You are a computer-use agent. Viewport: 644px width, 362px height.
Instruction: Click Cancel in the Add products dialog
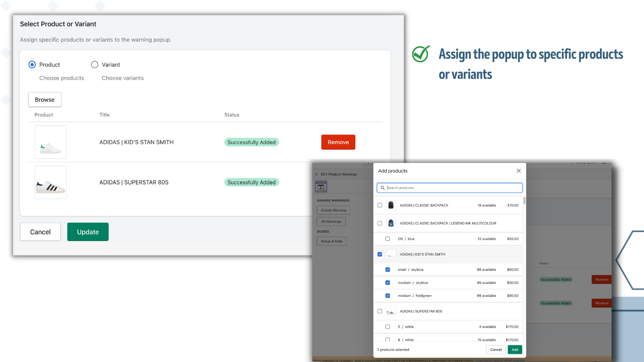[496, 350]
